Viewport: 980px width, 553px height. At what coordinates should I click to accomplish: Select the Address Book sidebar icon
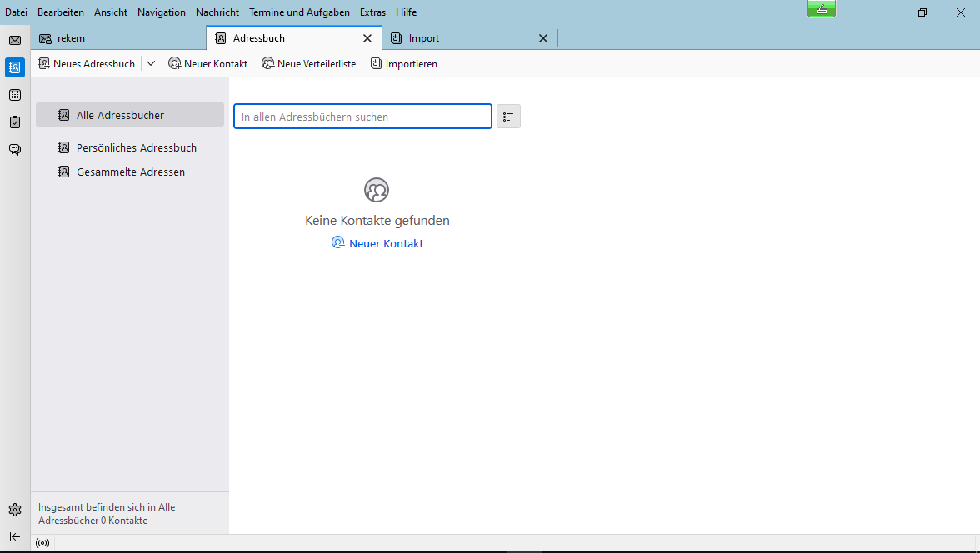tap(15, 67)
